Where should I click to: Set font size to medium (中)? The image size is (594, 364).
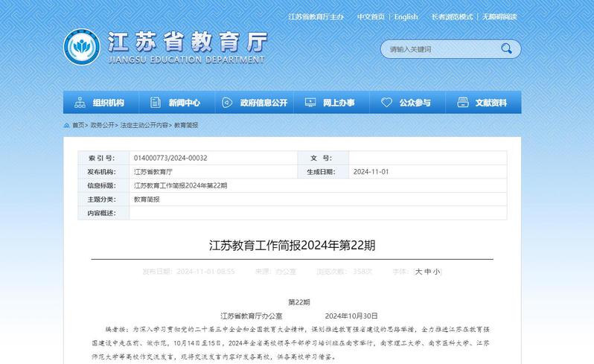[x=428, y=272]
